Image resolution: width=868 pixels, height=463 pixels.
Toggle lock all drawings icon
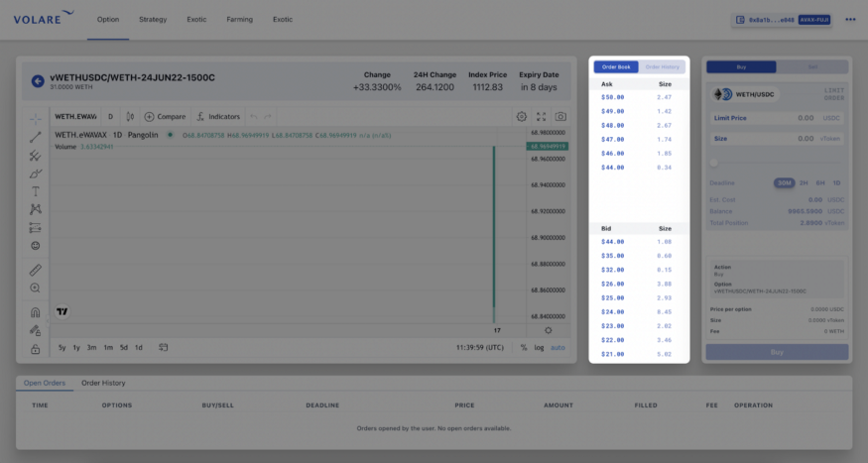click(36, 349)
